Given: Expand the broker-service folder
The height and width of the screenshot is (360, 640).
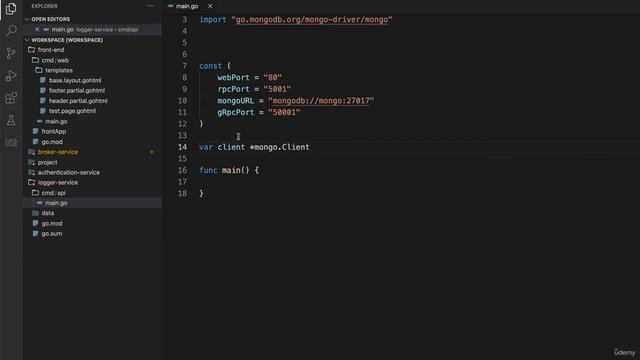Looking at the screenshot, I should tap(58, 152).
